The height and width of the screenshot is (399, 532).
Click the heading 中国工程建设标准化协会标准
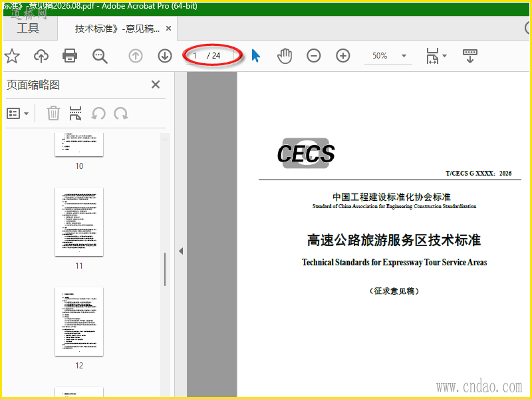(x=392, y=197)
